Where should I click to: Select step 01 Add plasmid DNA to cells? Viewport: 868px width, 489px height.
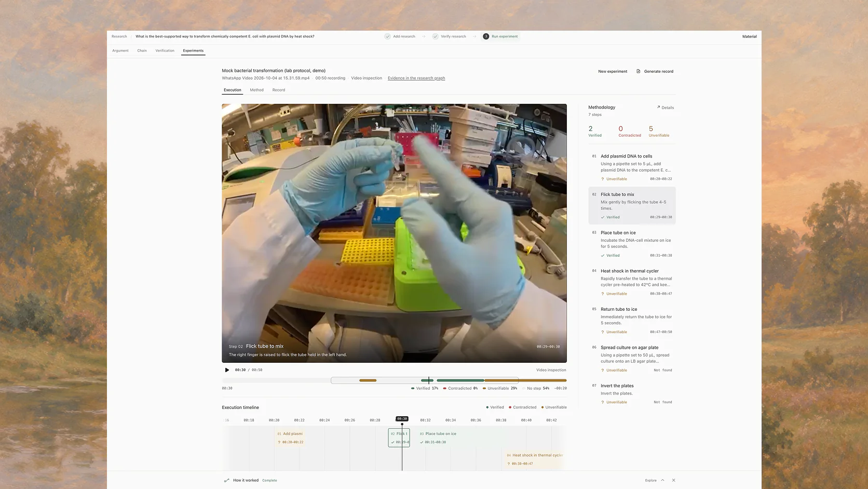point(632,167)
